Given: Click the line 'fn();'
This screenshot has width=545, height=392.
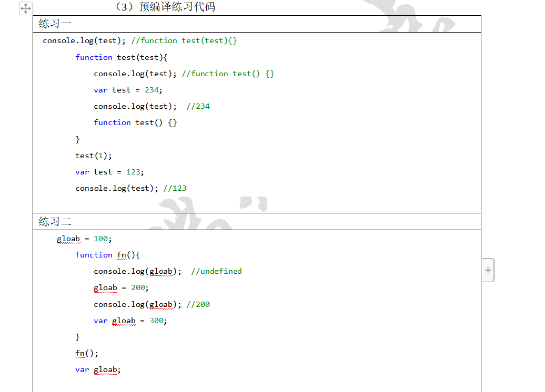Looking at the screenshot, I should click(x=87, y=354).
